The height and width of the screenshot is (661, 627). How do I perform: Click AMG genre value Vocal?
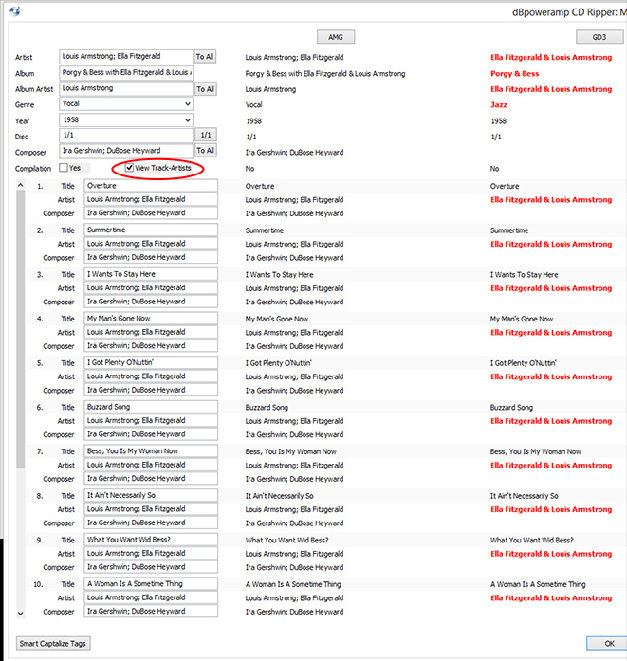254,105
